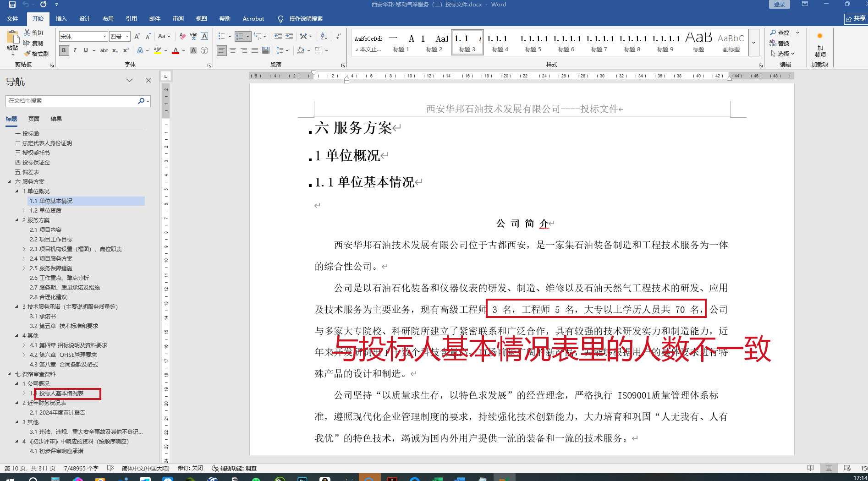Open the 加载项 add-ins button
The height and width of the screenshot is (481, 868).
tap(820, 44)
